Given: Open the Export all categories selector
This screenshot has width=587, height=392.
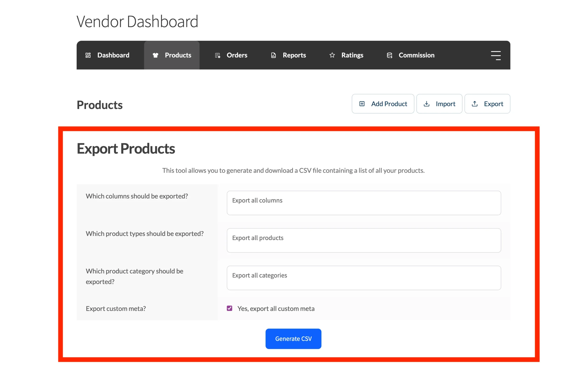Looking at the screenshot, I should point(364,278).
